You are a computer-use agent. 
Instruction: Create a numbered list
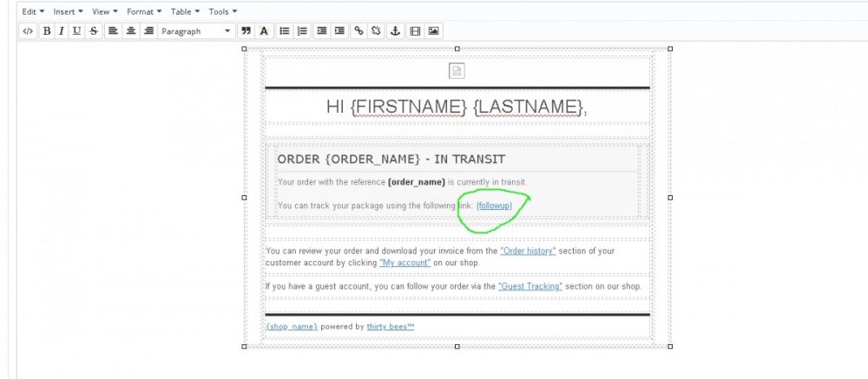click(302, 31)
